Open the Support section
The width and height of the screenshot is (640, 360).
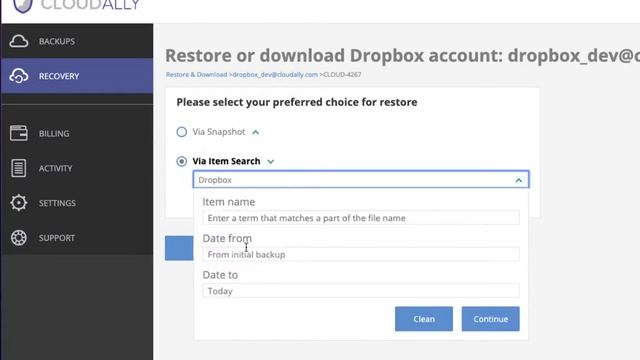[x=77, y=238]
